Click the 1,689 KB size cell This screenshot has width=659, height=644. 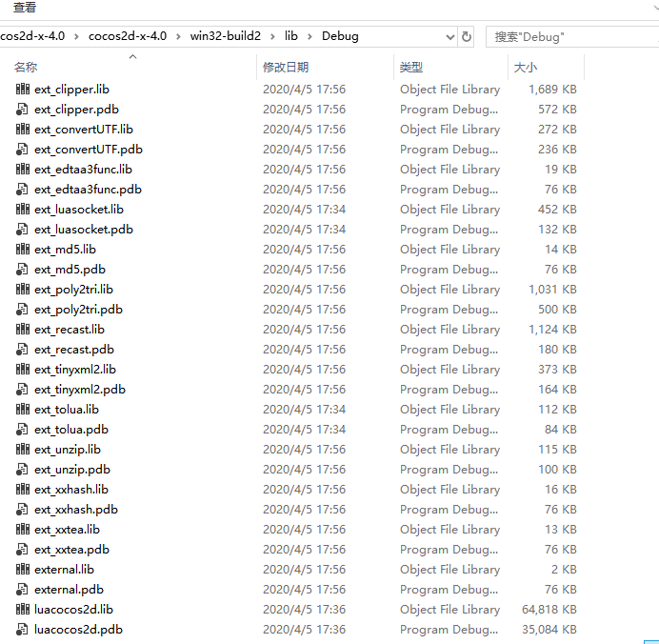click(x=552, y=90)
